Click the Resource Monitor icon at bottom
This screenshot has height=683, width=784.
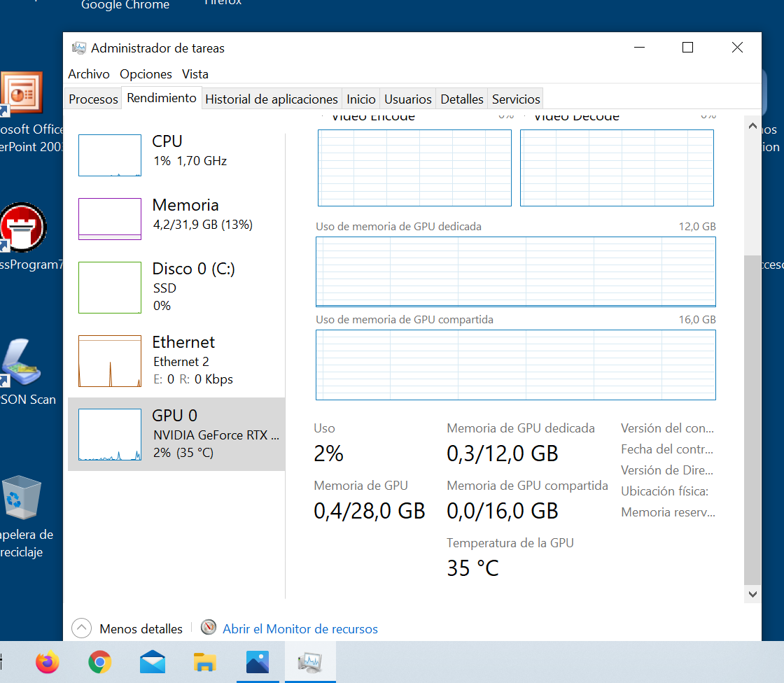[208, 628]
